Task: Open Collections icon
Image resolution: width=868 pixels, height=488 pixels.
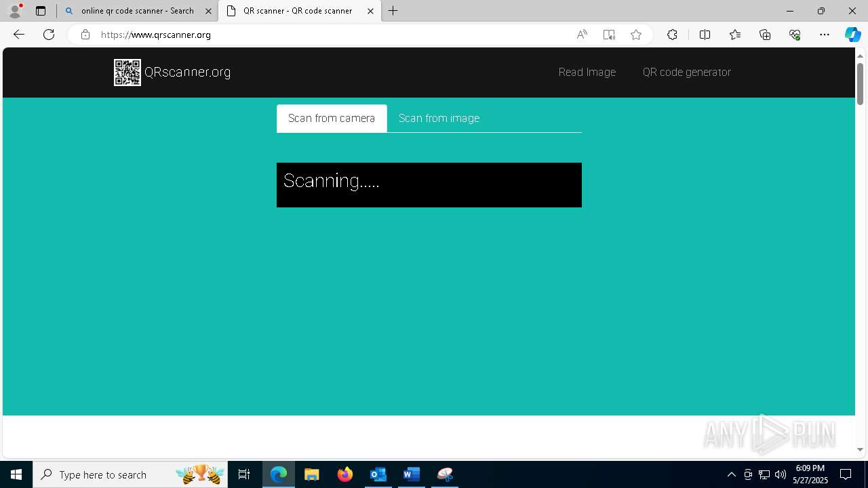Action: click(765, 35)
